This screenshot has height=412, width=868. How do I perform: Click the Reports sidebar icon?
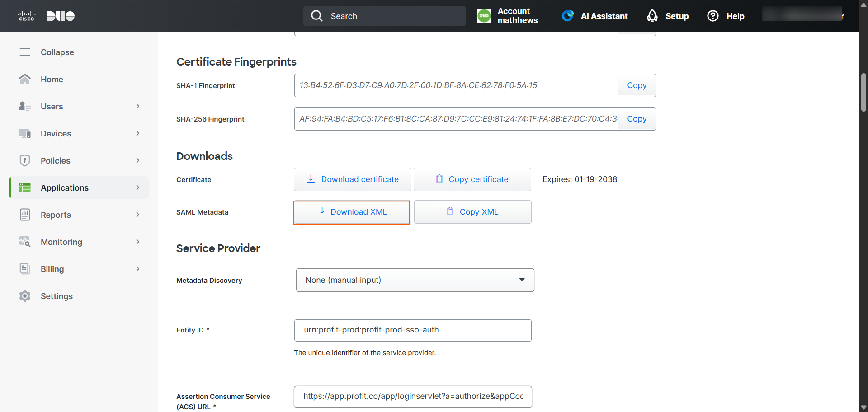pos(25,215)
